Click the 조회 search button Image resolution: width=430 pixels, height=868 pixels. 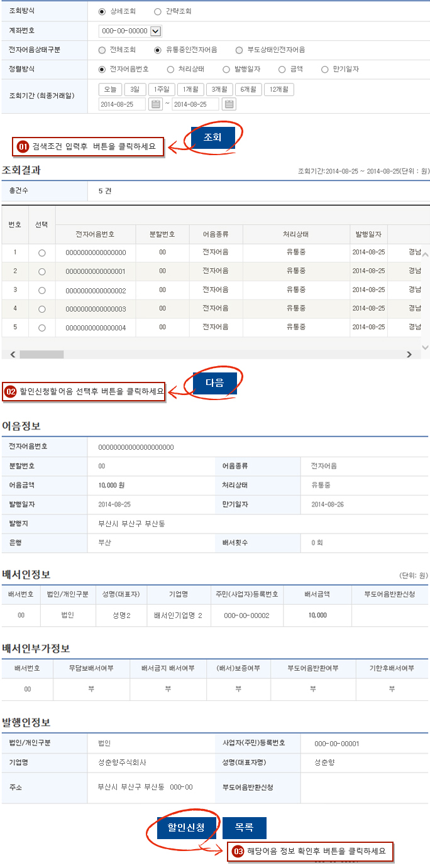pyautogui.click(x=212, y=138)
